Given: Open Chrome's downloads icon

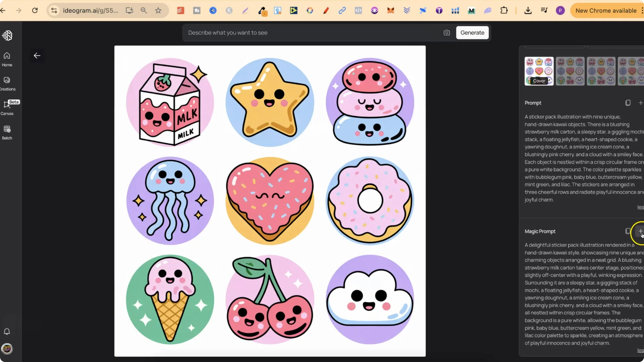Looking at the screenshot, I should click(528, 10).
